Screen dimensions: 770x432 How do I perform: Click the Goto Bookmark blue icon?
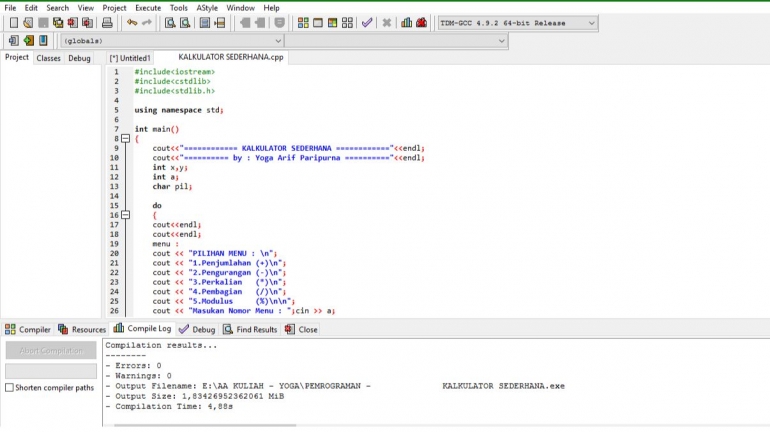43,40
